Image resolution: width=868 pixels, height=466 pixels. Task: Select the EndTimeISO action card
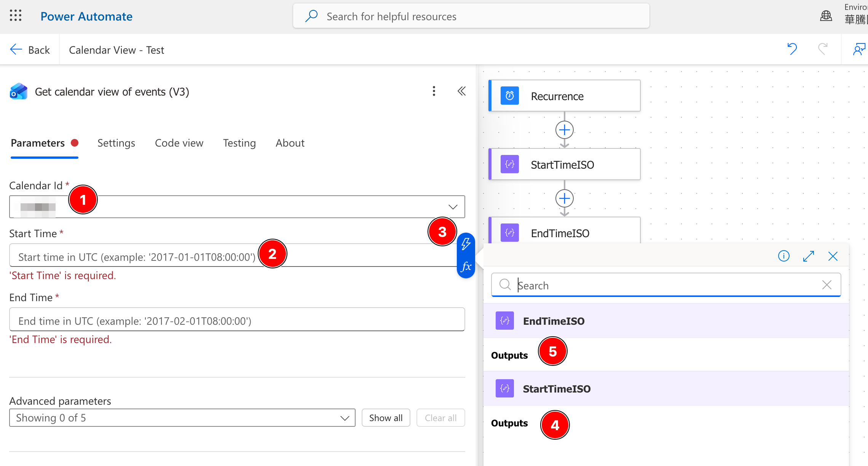click(564, 231)
